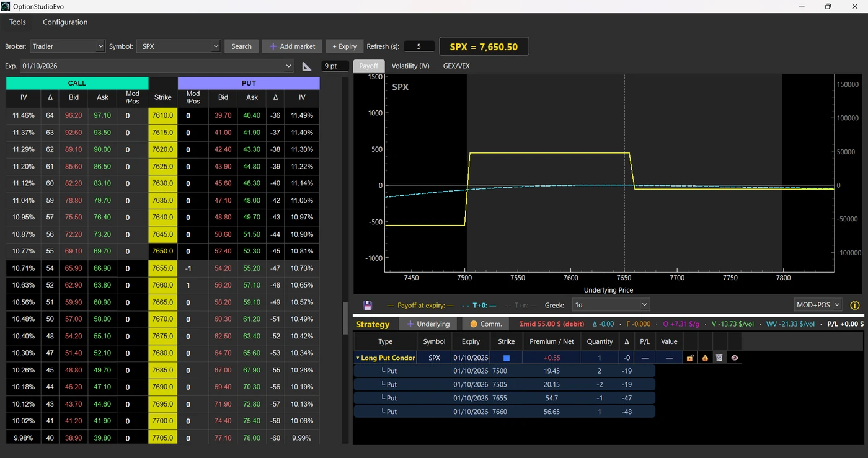The image size is (868, 458).
Task: Click the blue strike color swatch for Long Put Condor
Action: (506, 358)
